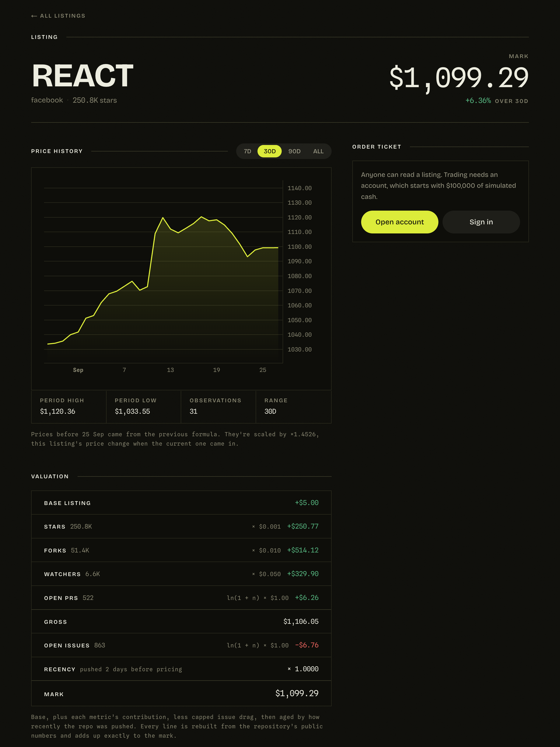
Task: Click the Watchers count 6.6K
Action: (x=93, y=574)
